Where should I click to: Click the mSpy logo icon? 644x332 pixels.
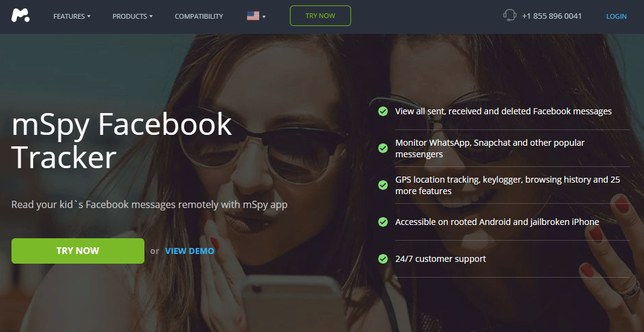pos(21,16)
